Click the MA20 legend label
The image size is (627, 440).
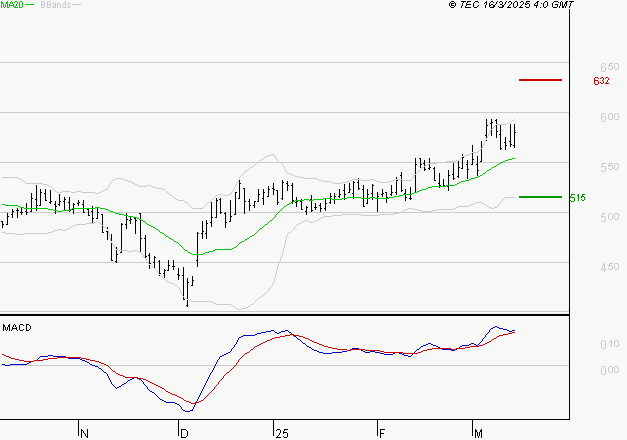click(11, 5)
